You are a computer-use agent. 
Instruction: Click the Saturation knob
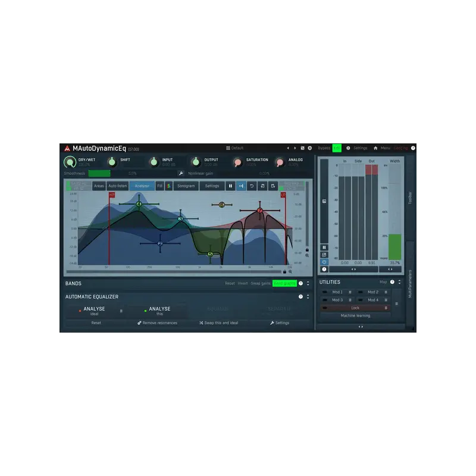237,162
